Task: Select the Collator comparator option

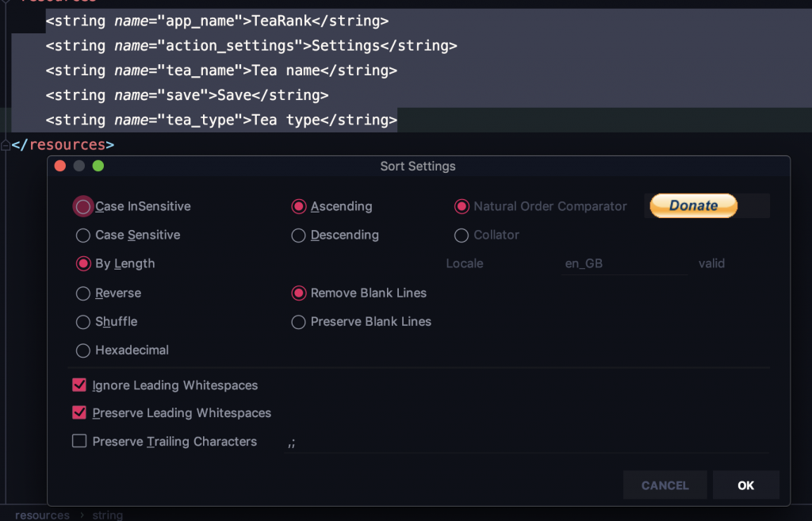Action: click(x=462, y=236)
